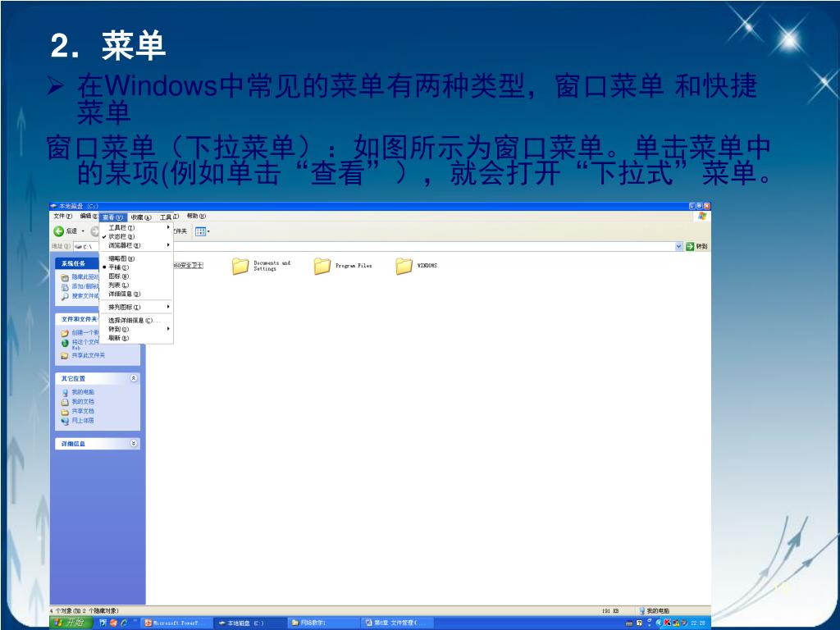Image resolution: width=840 pixels, height=630 pixels.
Task: Click the 共享文档 folder icon in sidebar
Action: point(65,412)
